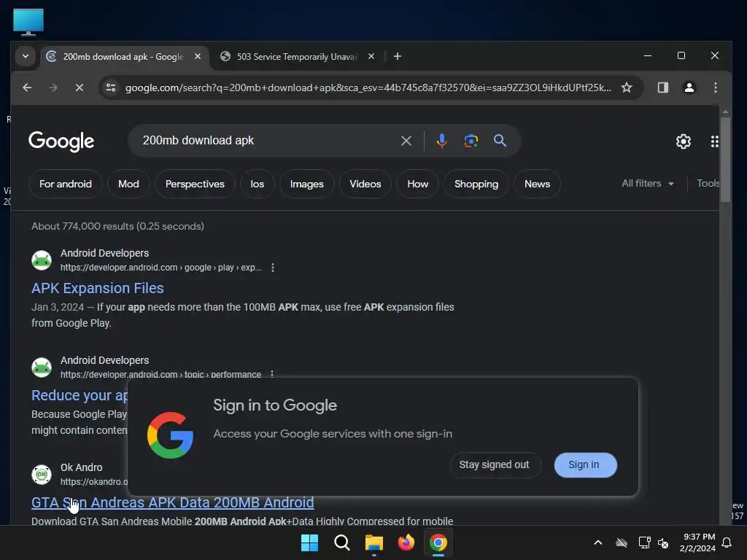
Task: Open more options for developer.android.com topic performance result
Action: pos(272,374)
